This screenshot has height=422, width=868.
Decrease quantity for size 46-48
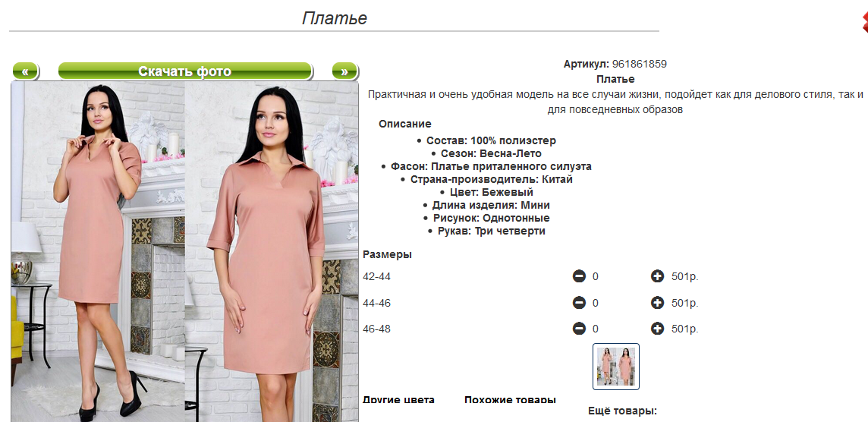tap(579, 329)
